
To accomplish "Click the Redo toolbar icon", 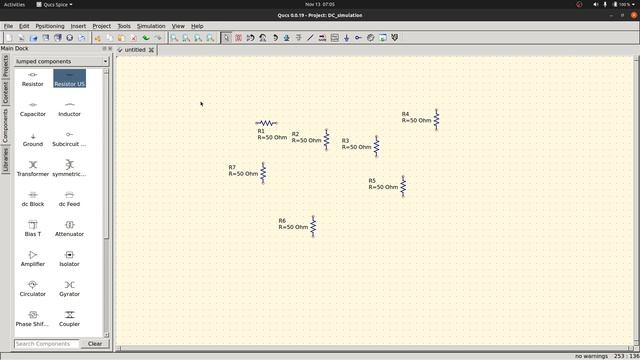I will [158, 38].
